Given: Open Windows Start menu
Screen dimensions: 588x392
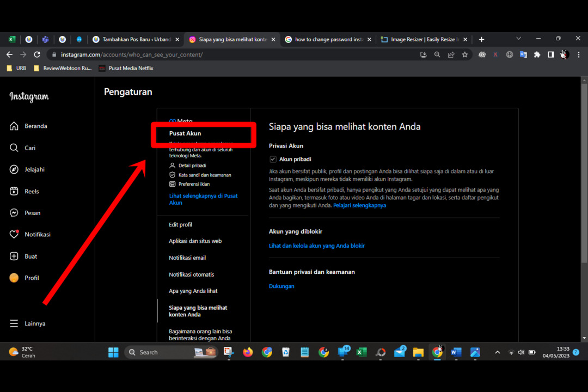Looking at the screenshot, I should 113,352.
